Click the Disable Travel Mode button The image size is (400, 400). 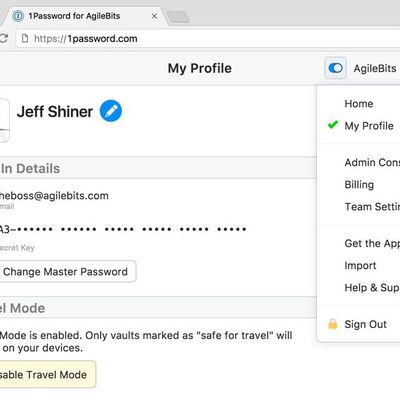[x=47, y=374]
